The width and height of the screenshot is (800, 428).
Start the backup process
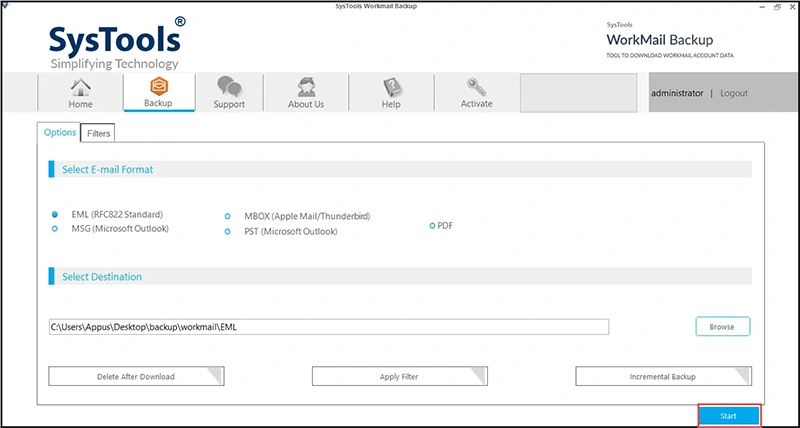coord(729,416)
